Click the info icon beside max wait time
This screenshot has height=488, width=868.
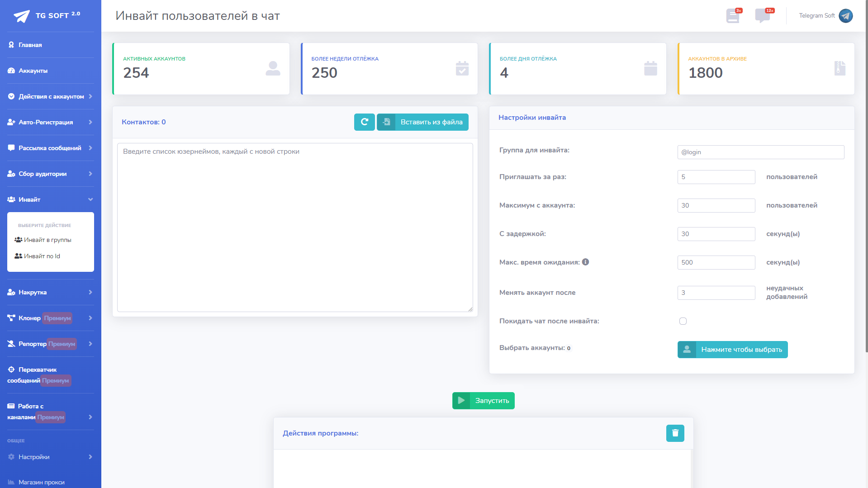(x=585, y=262)
